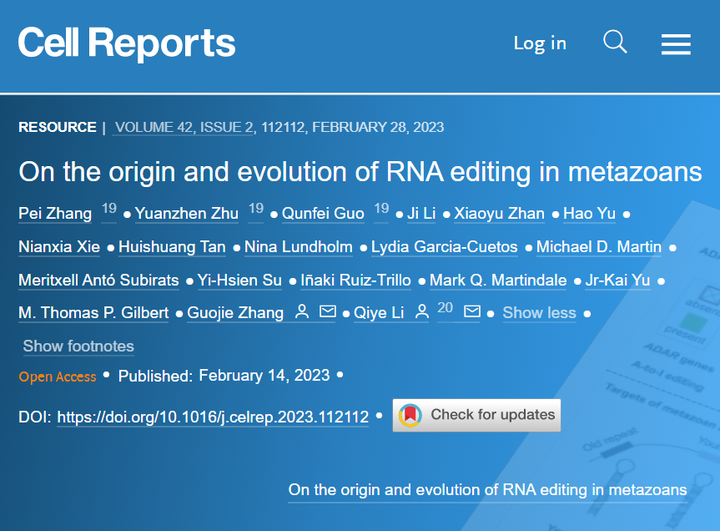Open Volume 42, Issue 2 link
Viewport: 720px width, 531px height.
point(185,127)
